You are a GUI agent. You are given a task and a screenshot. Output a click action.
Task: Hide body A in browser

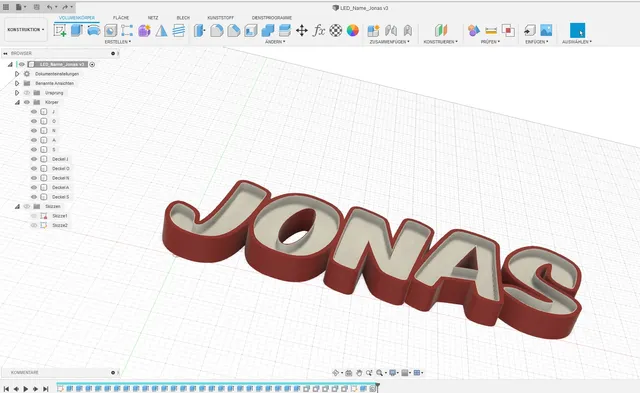pyautogui.click(x=34, y=140)
